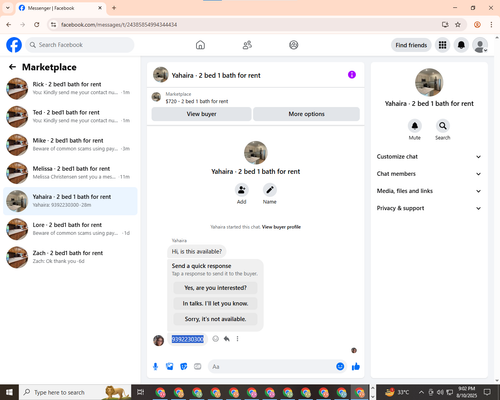Mute this conversation bell icon
500x400 pixels.
[x=415, y=126]
